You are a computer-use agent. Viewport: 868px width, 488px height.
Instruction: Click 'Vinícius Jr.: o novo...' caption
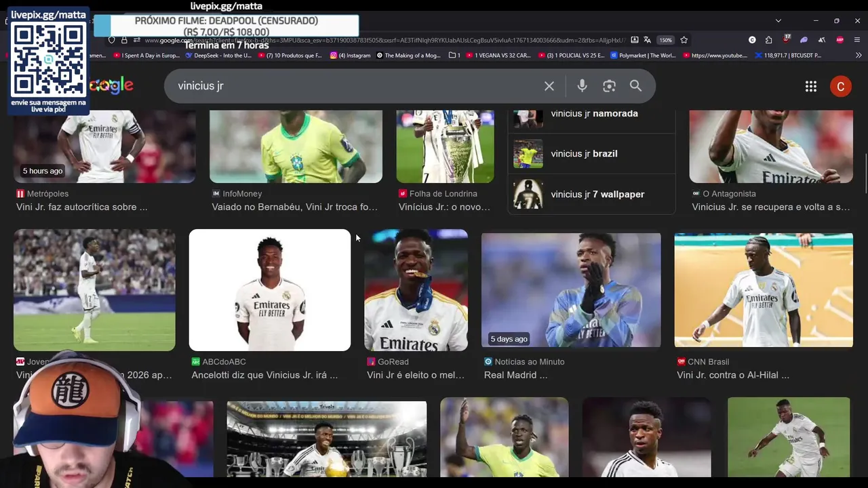click(444, 207)
